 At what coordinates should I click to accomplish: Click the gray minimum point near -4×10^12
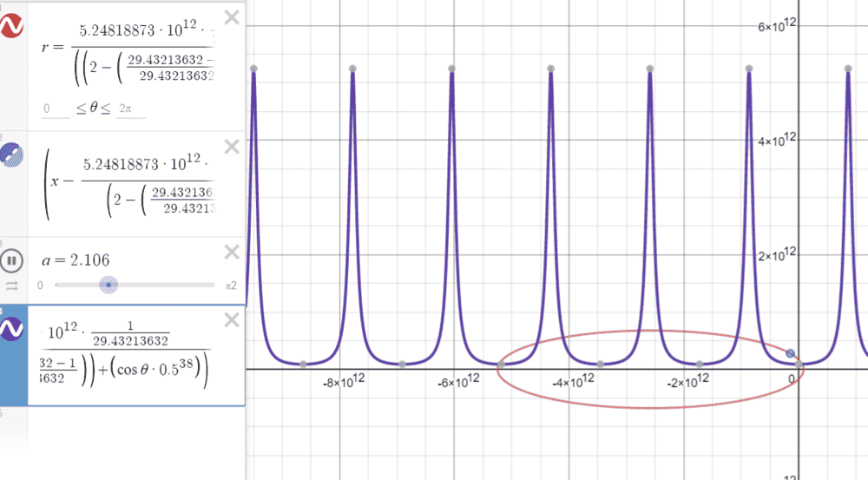(601, 364)
